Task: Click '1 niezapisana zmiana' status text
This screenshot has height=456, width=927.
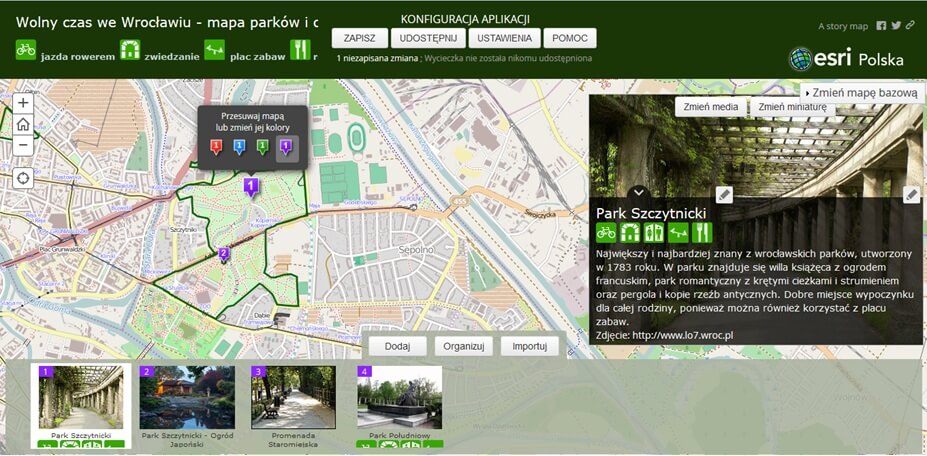Action: pos(377,59)
